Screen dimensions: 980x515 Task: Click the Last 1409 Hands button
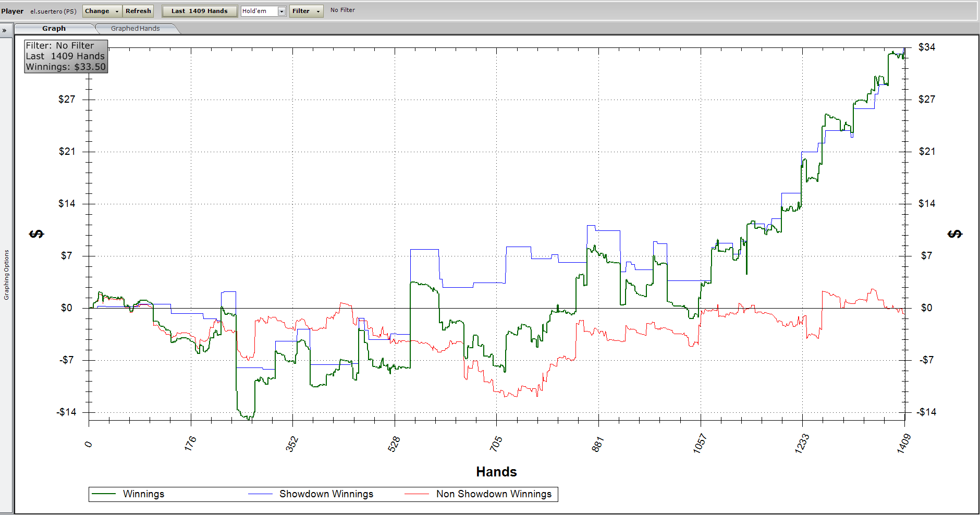[200, 11]
